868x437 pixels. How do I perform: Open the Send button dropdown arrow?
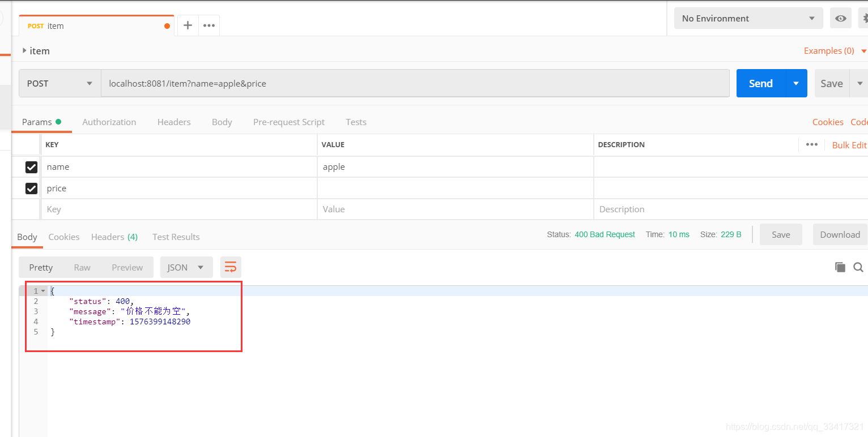tap(796, 83)
